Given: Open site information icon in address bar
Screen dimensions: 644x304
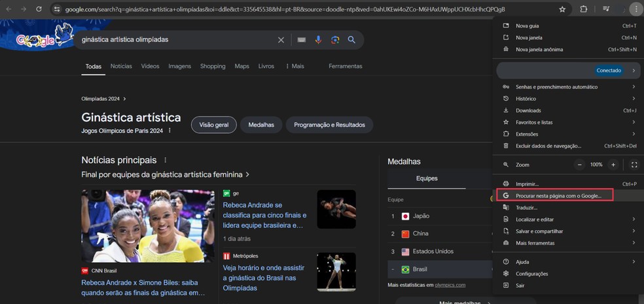Looking at the screenshot, I should pos(57,9).
